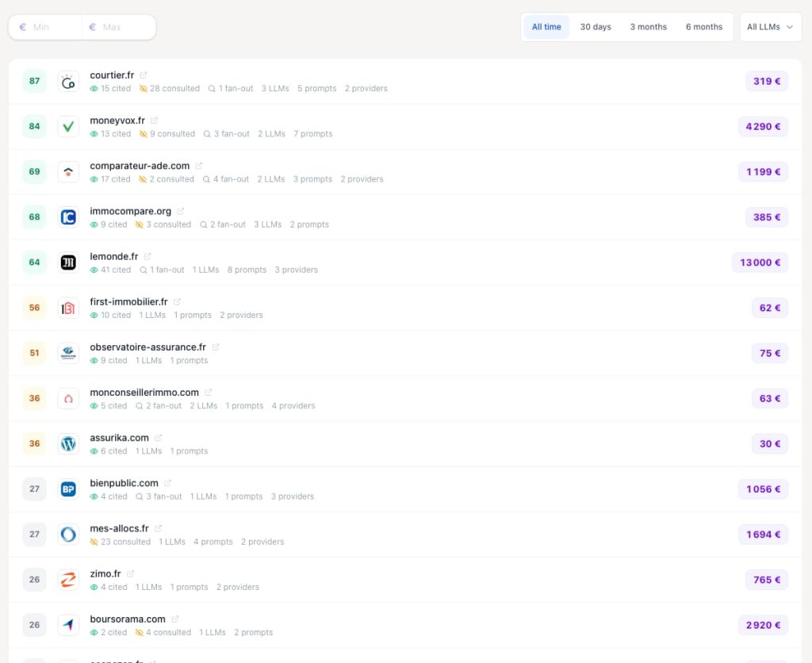Open external link icon beside moneyvox.fr
Viewport: 812px width, 663px height.
click(x=154, y=121)
